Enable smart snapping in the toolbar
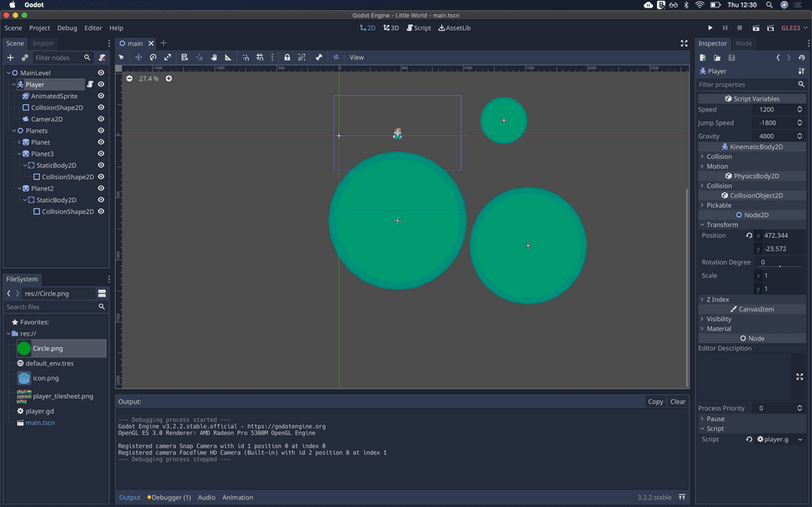The width and height of the screenshot is (812, 507). tap(247, 57)
